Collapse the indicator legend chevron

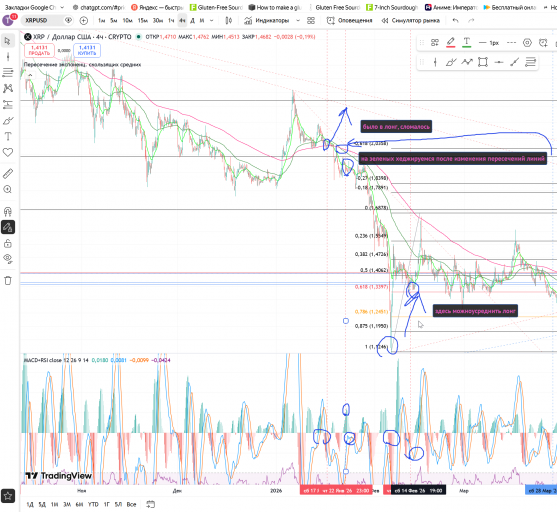point(30,75)
